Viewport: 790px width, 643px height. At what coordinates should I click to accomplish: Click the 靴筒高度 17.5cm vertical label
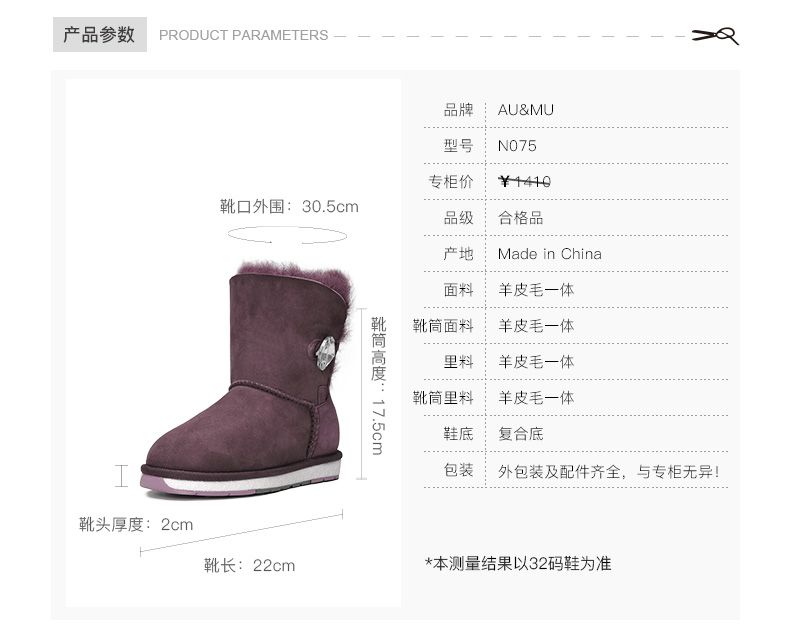[x=378, y=385]
